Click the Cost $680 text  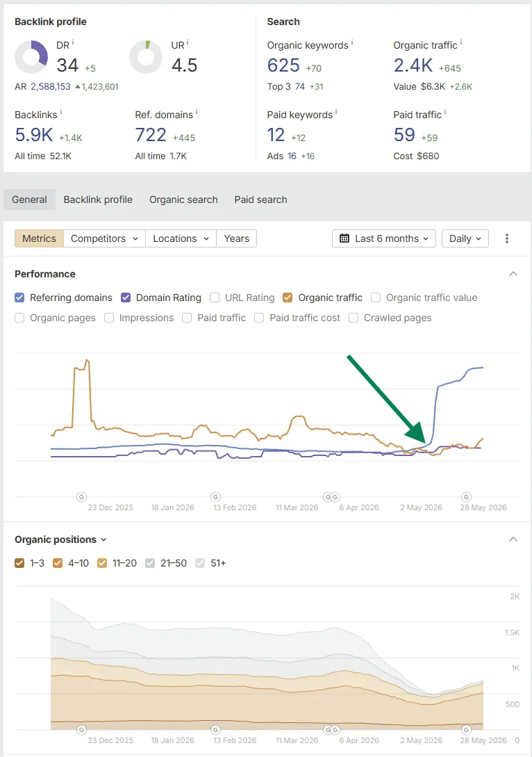[416, 156]
